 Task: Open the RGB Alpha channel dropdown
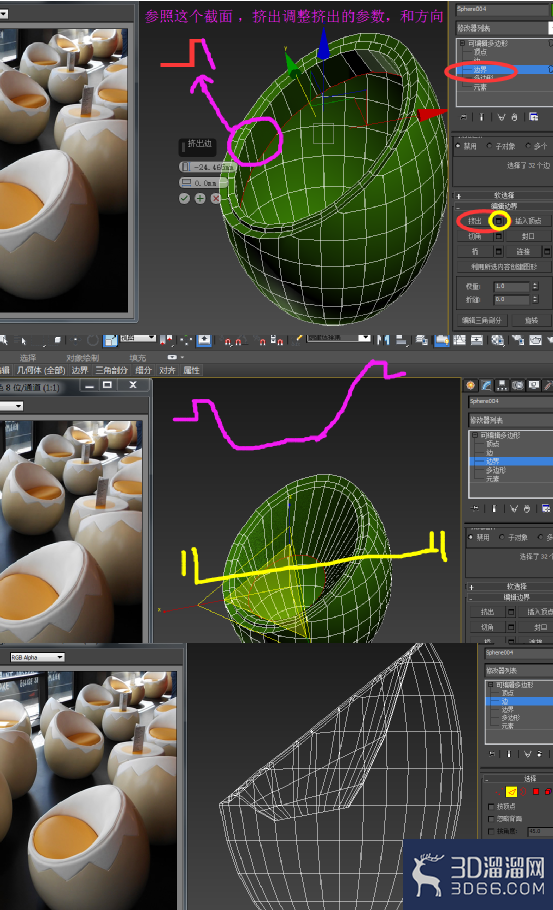(x=37, y=657)
